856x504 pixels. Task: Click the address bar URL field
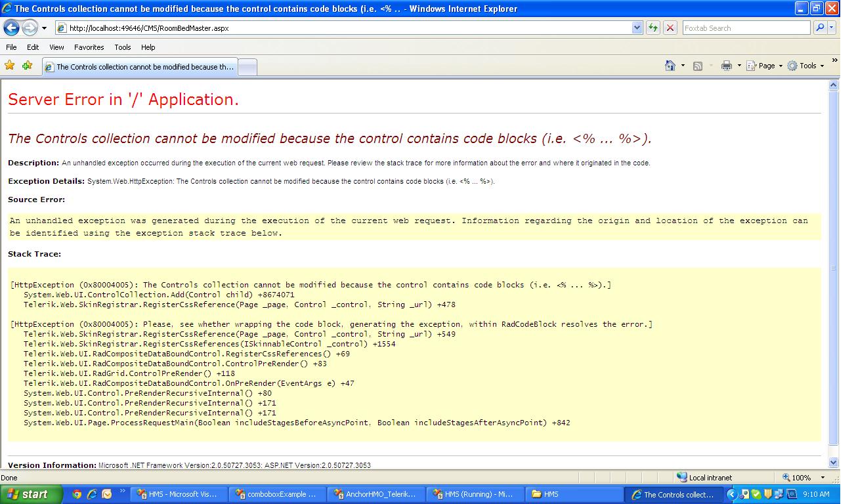pyautogui.click(x=342, y=28)
